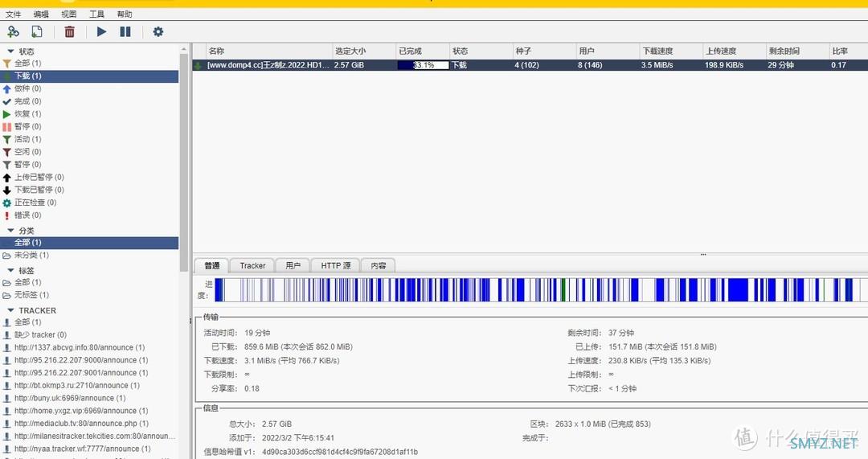This screenshot has width=868, height=459.
Task: Select 全部 (1) under 分类
Action: 89,243
